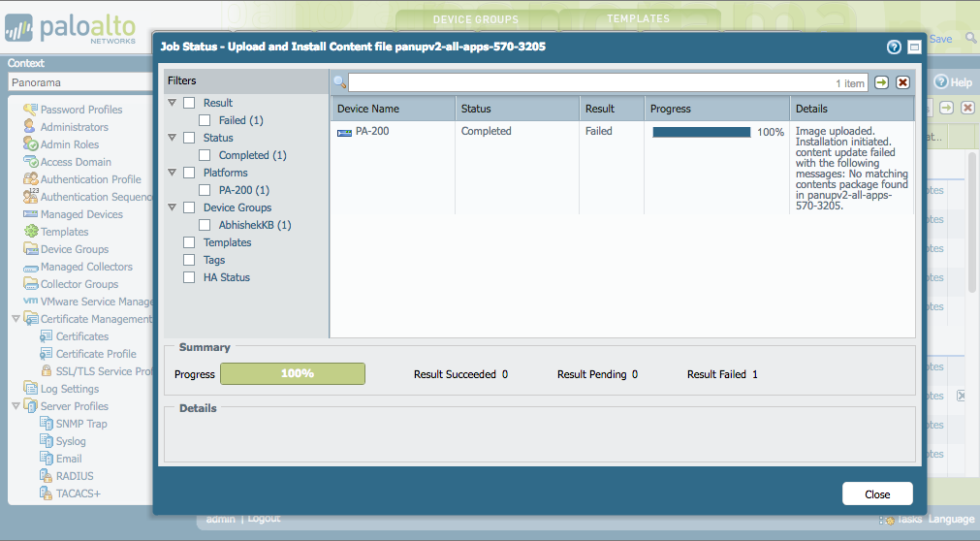
Task: Focus the device filter search field
Action: click(x=608, y=82)
